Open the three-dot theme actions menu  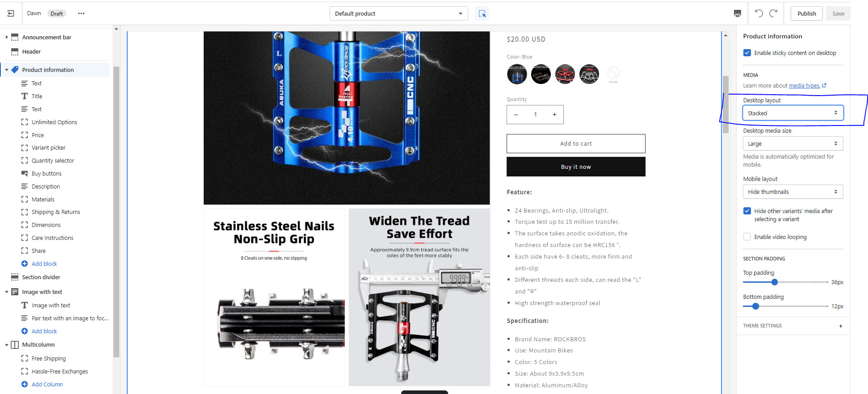click(x=81, y=13)
